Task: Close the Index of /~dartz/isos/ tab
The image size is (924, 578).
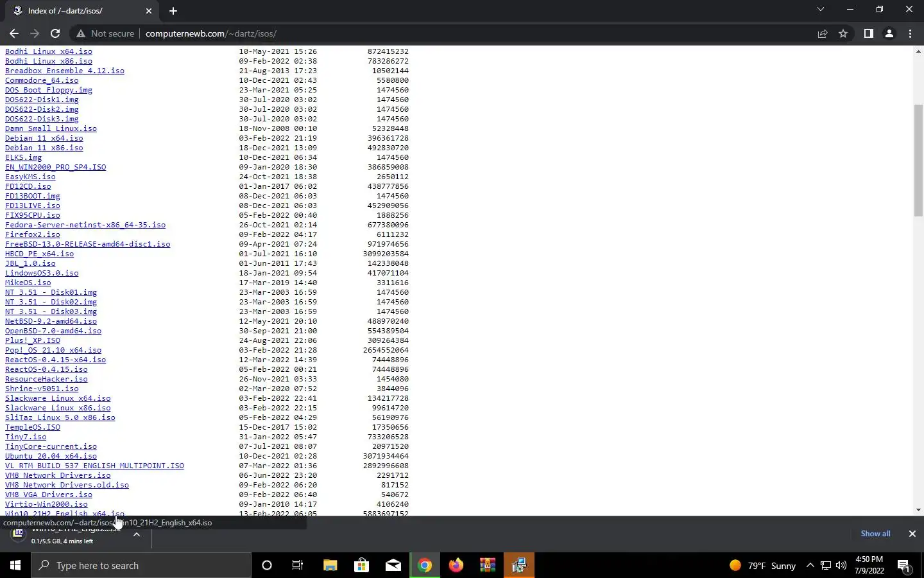Action: (149, 11)
